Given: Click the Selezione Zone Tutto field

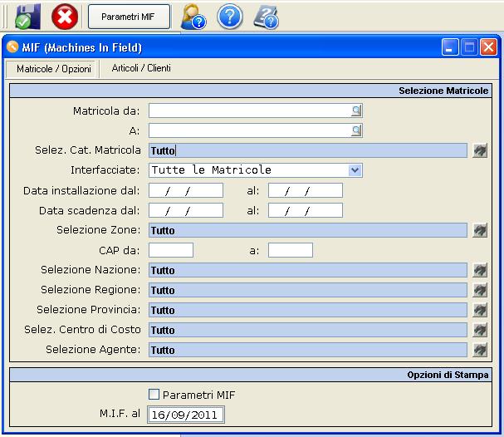Looking at the screenshot, I should coord(307,230).
